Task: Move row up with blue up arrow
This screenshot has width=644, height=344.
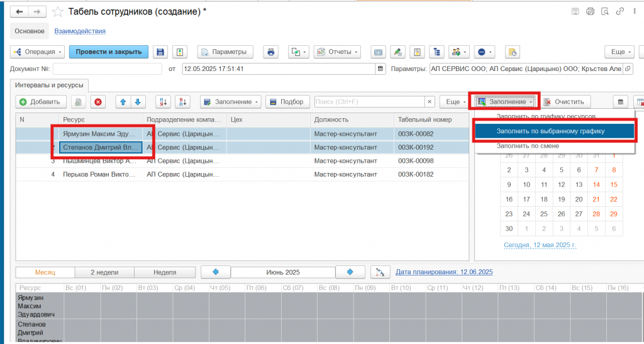Action: pos(123,102)
